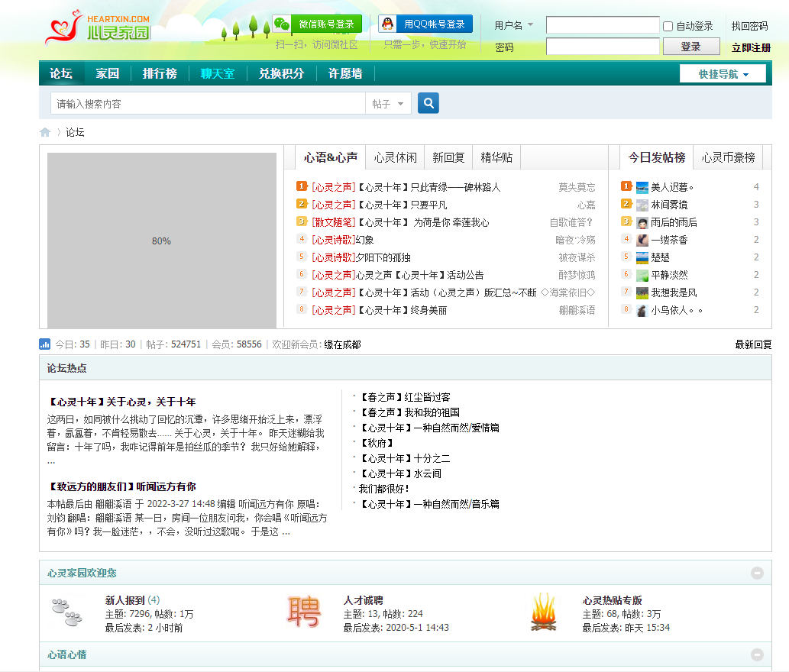Open headline 关于心灵，关于十年
Viewport: 789px width, 672px height.
121,402
